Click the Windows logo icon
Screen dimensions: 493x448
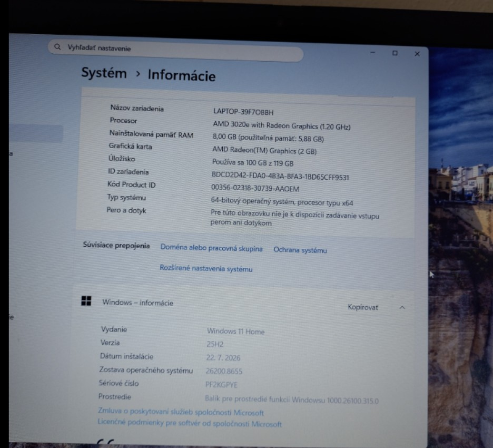coord(86,300)
